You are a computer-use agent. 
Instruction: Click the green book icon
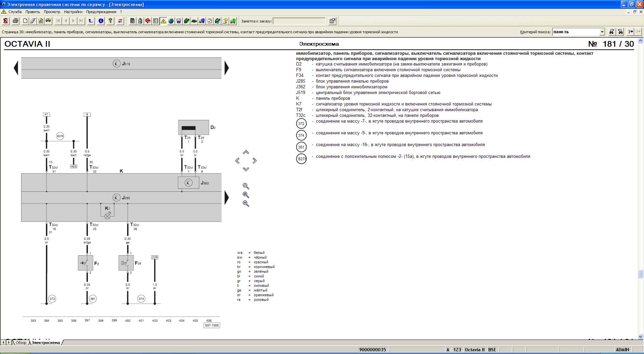click(x=186, y=21)
